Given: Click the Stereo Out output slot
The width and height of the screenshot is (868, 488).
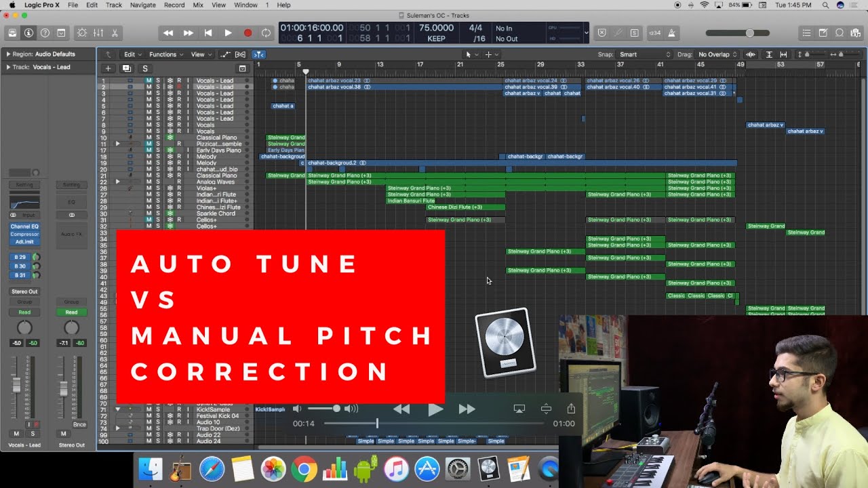Looking at the screenshot, I should click(x=24, y=291).
